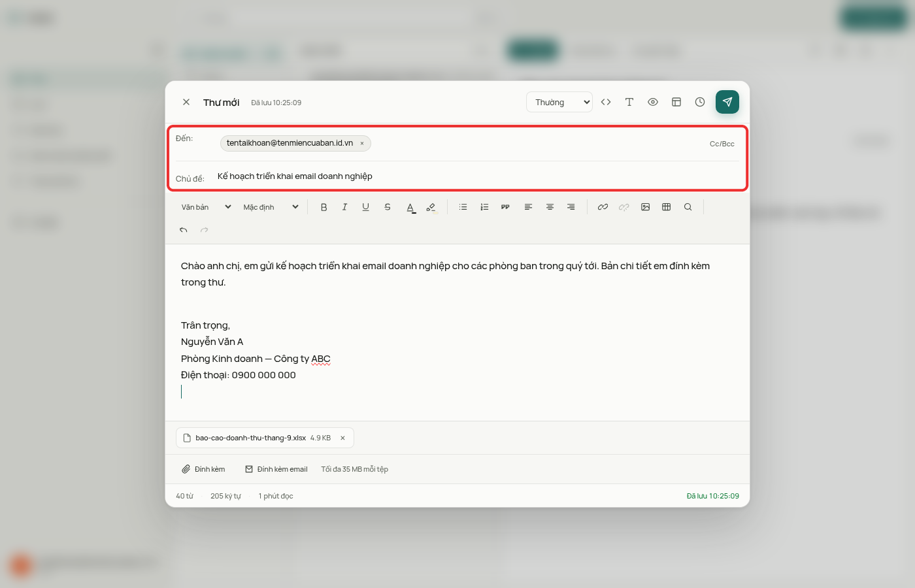Center align the text
This screenshot has height=588, width=915.
pyautogui.click(x=550, y=207)
